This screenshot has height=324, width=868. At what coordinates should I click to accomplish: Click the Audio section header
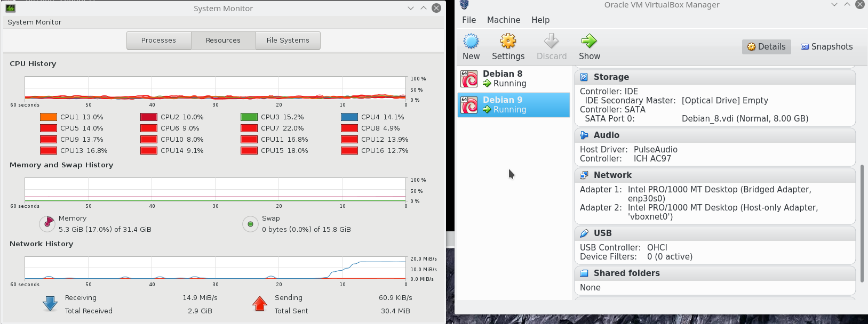pos(715,135)
